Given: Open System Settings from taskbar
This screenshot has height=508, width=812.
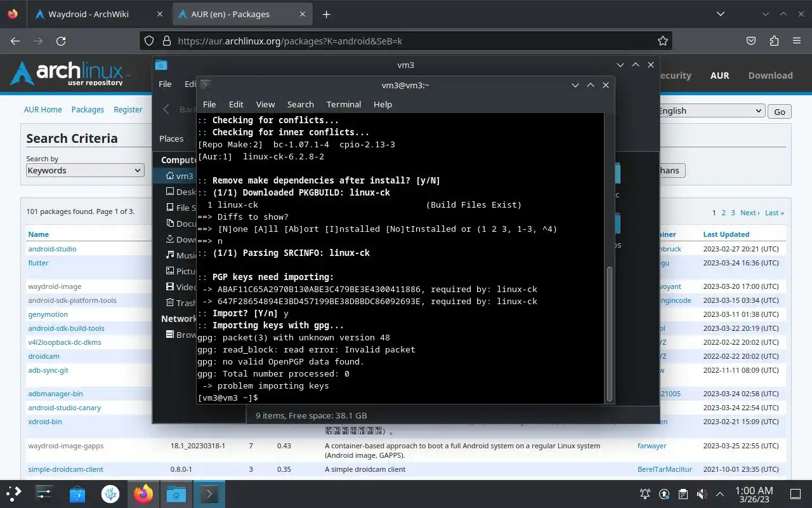Looking at the screenshot, I should coord(44,493).
